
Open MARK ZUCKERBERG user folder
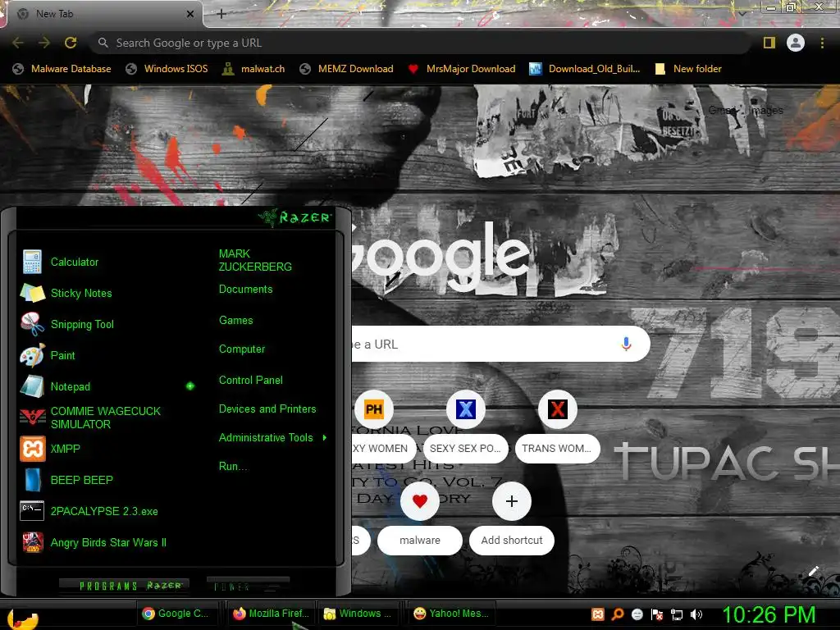[255, 260]
